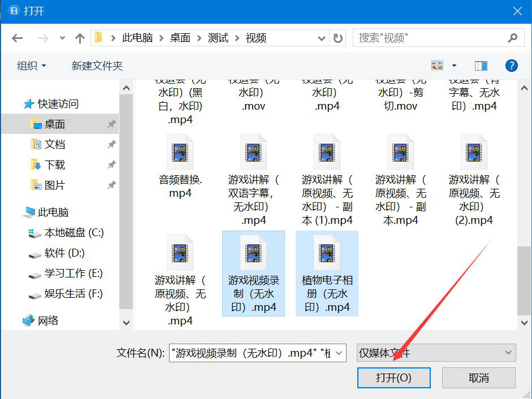Select 游戏讲解（原视频、无水印）.mp4 file

180,280
